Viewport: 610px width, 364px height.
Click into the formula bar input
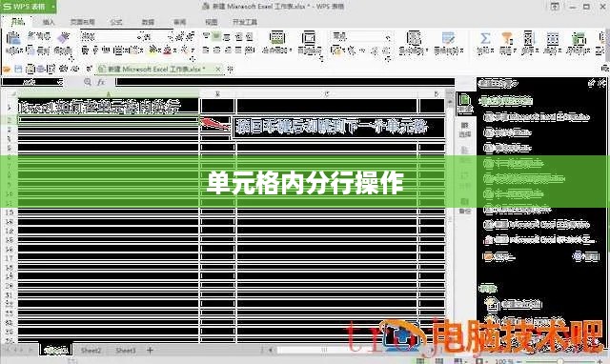point(285,82)
